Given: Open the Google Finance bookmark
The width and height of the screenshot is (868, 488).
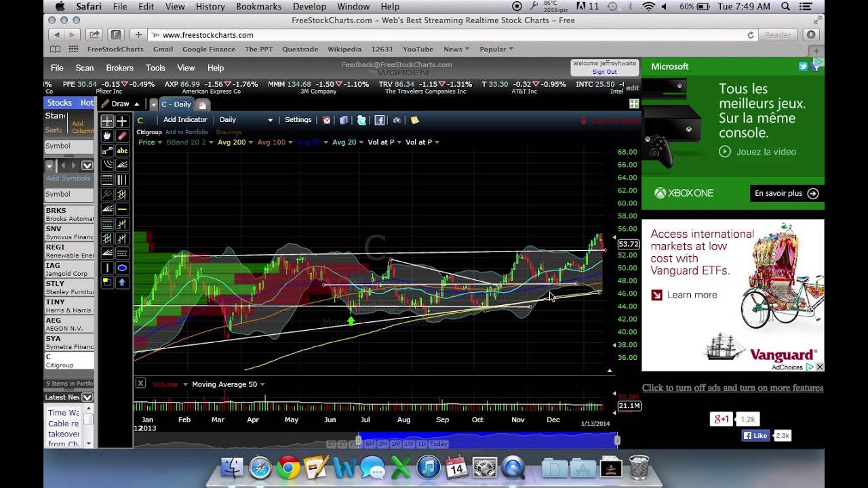Looking at the screenshot, I should (209, 49).
